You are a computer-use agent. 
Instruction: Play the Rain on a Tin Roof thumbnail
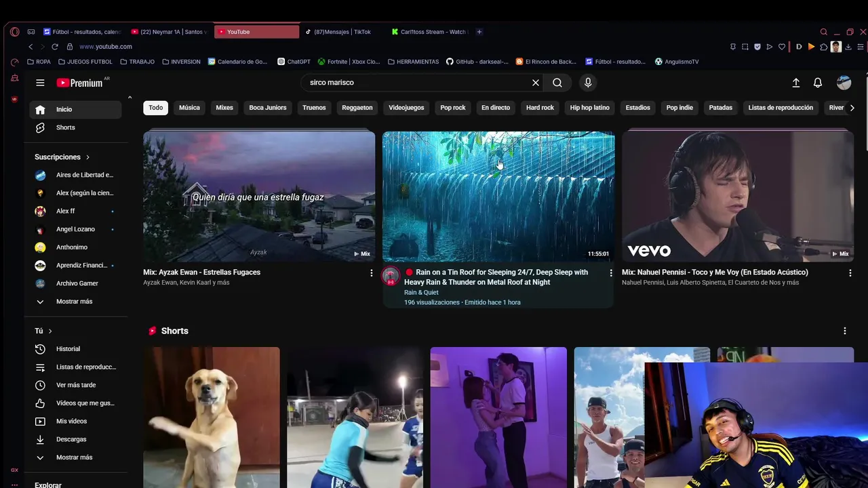pos(498,197)
